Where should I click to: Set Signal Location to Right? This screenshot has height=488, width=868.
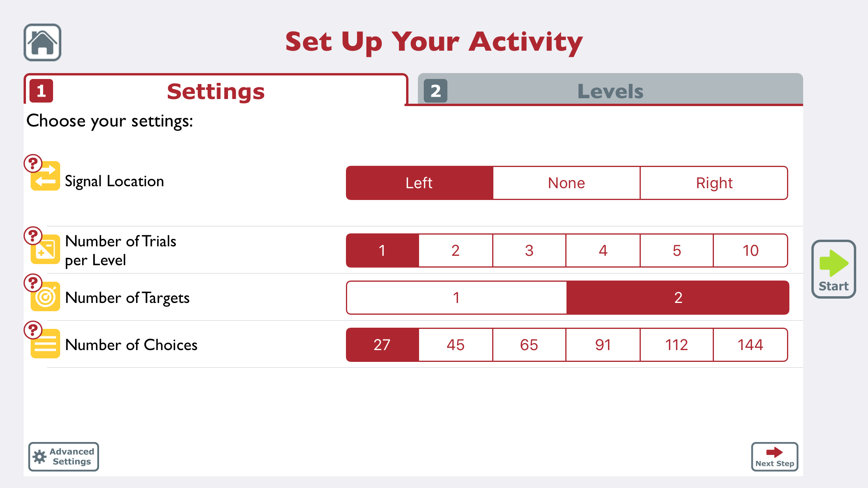[714, 183]
